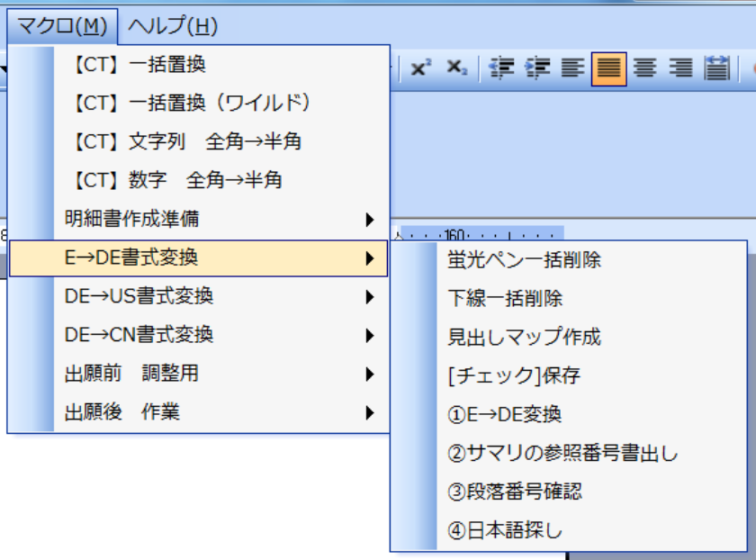Choose 蛍光ペン一括削除 in the submenu
This screenshot has width=756, height=560.
524,260
